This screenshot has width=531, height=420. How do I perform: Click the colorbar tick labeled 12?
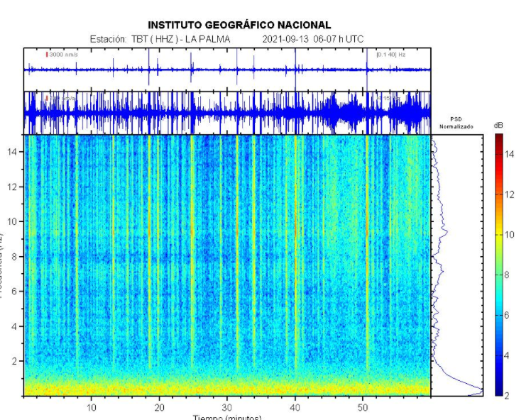(x=509, y=194)
